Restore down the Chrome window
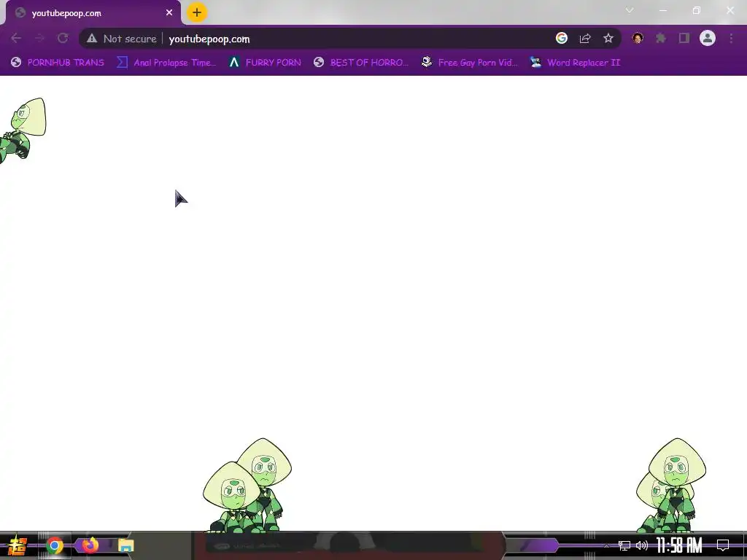747x560 pixels. click(x=697, y=10)
